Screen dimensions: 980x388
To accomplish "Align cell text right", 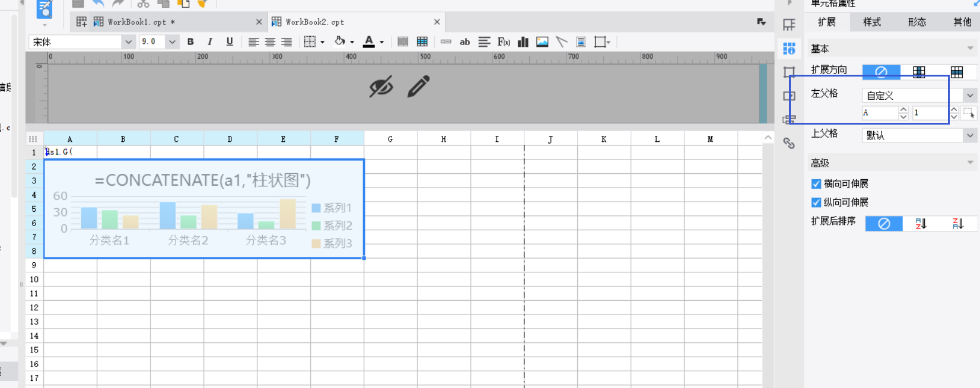I will 287,42.
